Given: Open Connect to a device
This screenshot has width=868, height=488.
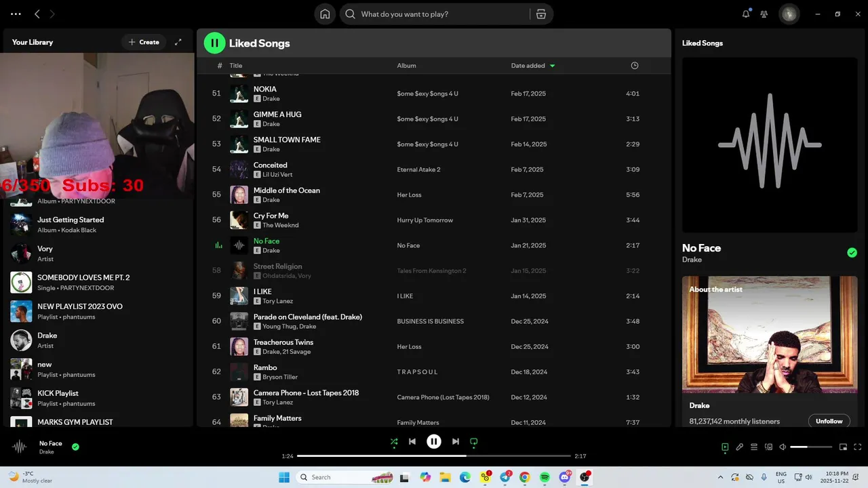Looking at the screenshot, I should coord(768,447).
